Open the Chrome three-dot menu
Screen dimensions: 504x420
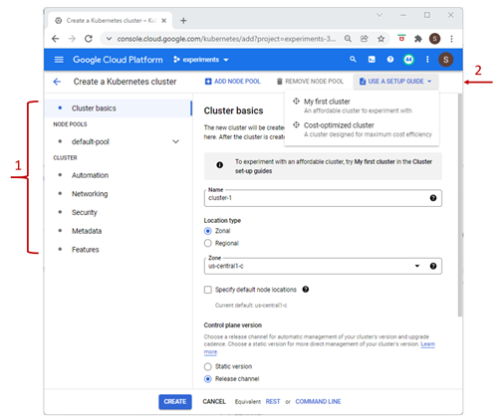(451, 39)
